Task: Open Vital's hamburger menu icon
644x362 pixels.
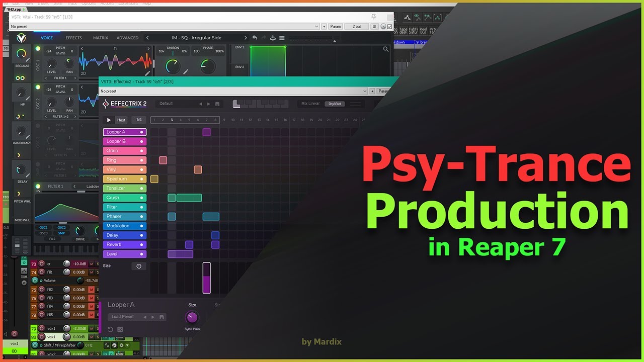Action: (282, 38)
